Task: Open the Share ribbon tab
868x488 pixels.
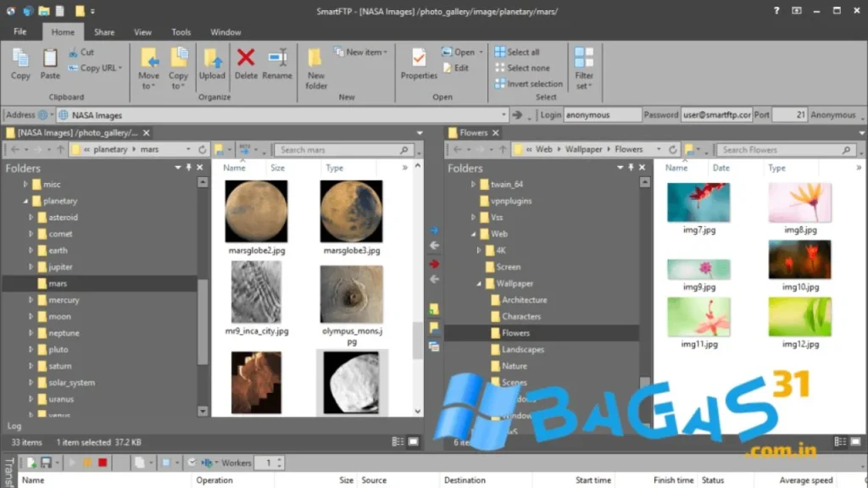Action: point(104,32)
